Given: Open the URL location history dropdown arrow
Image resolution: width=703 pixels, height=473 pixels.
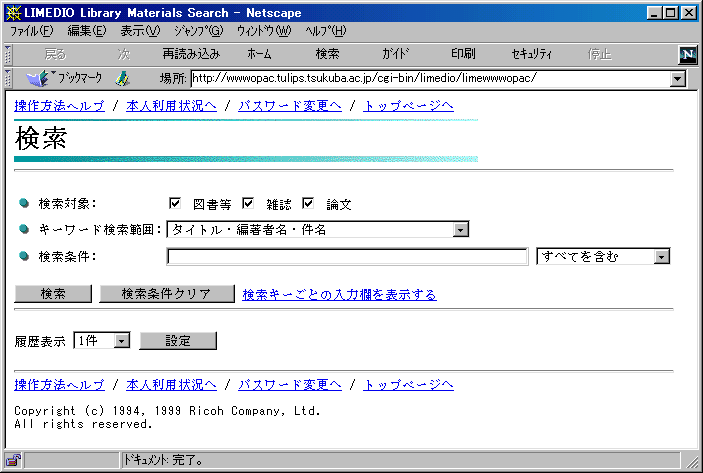Looking at the screenshot, I should click(x=678, y=79).
